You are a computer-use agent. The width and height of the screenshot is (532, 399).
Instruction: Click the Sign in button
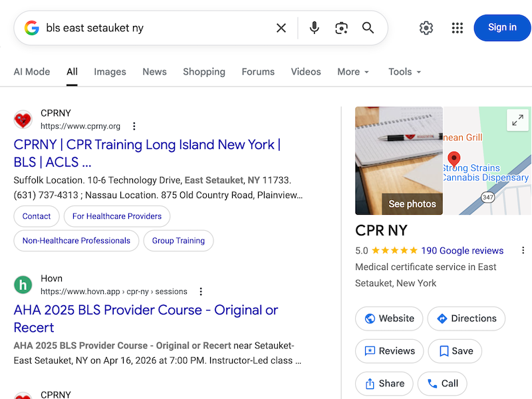[x=502, y=27]
